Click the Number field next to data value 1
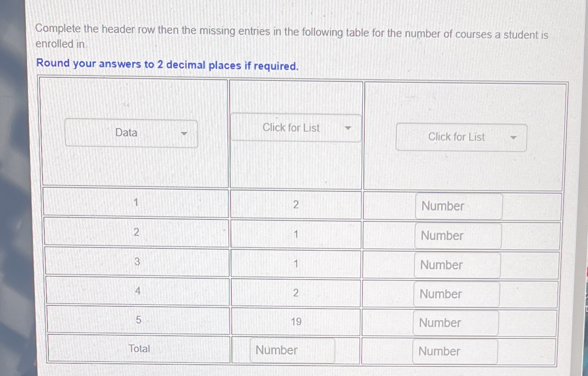 458,206
